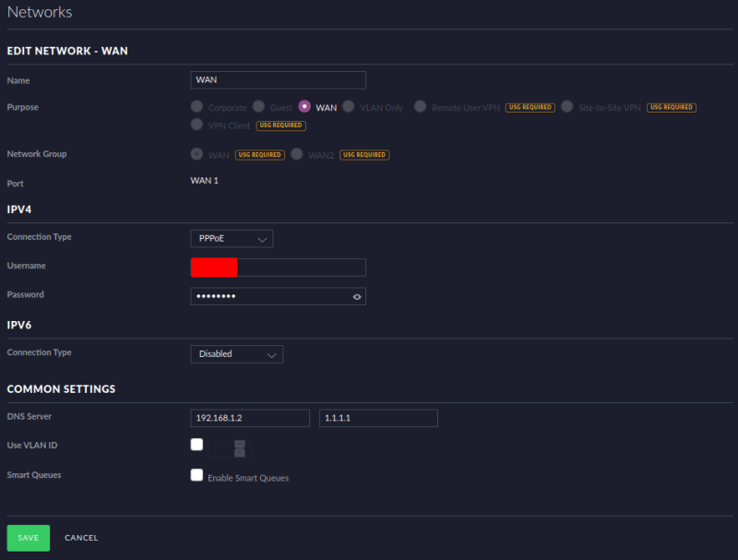
Task: Select the Corporate purpose radio button
Action: tap(196, 106)
